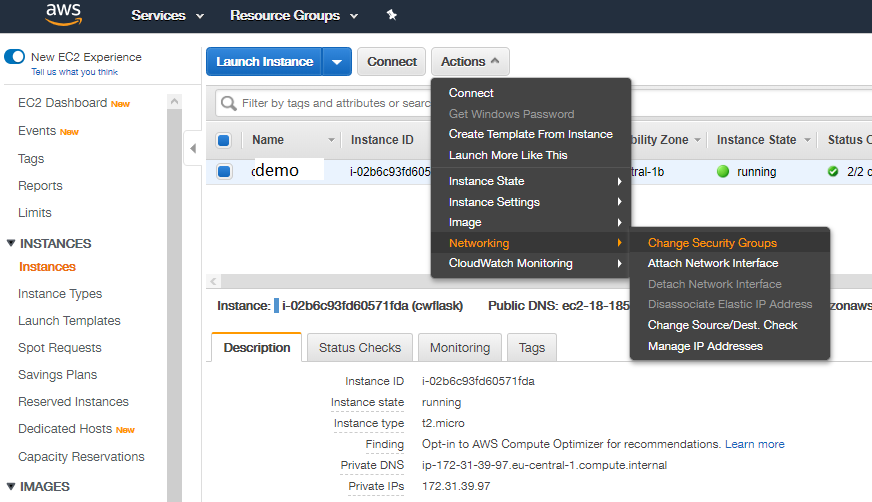The height and width of the screenshot is (502, 872).
Task: Expand the Instance Settings submenu
Action: click(x=531, y=202)
